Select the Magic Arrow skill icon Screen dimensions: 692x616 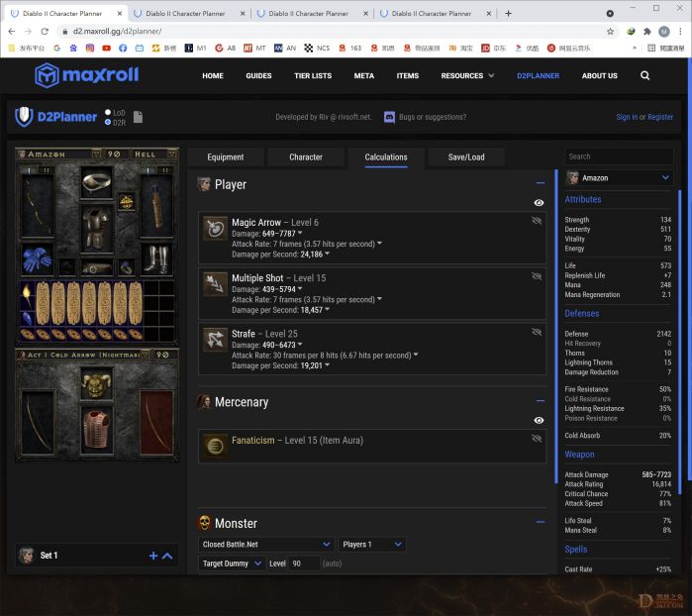215,229
